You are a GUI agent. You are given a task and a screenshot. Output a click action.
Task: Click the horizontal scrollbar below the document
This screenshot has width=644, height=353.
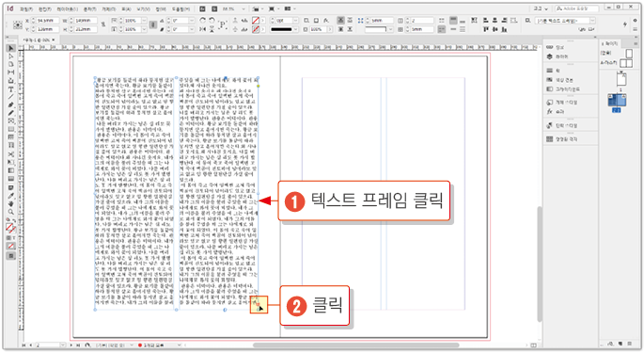click(x=355, y=345)
